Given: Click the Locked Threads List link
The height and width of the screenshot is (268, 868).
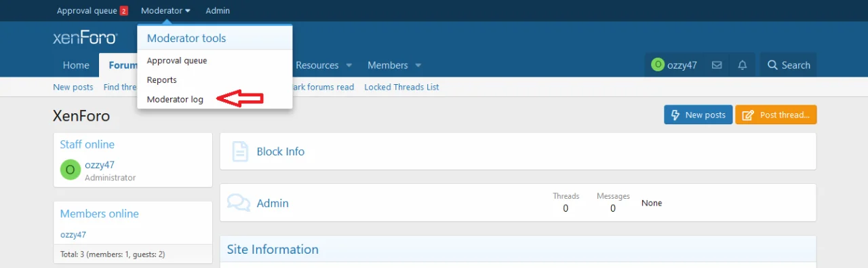Looking at the screenshot, I should pyautogui.click(x=401, y=87).
